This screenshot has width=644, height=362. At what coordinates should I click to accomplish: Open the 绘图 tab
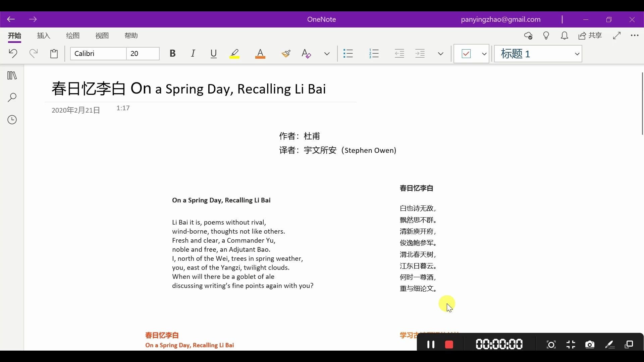coord(73,36)
